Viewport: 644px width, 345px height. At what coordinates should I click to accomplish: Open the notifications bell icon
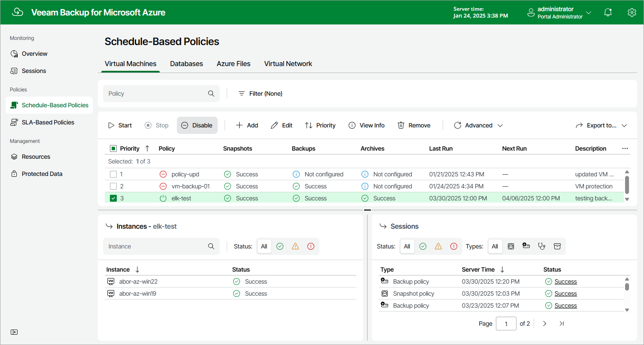pyautogui.click(x=608, y=12)
